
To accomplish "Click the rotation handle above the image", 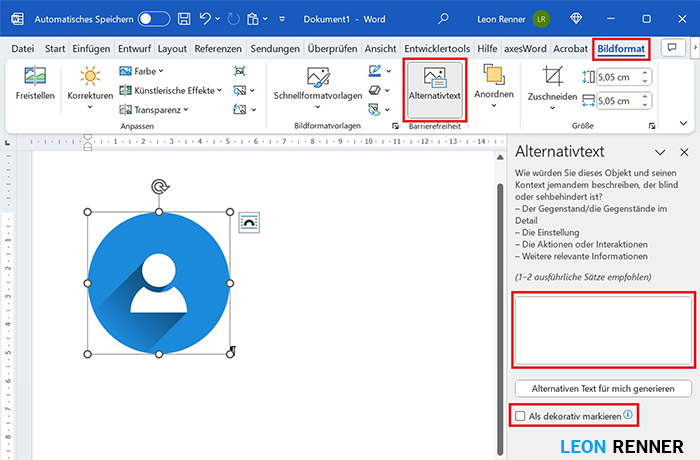I will (158, 187).
